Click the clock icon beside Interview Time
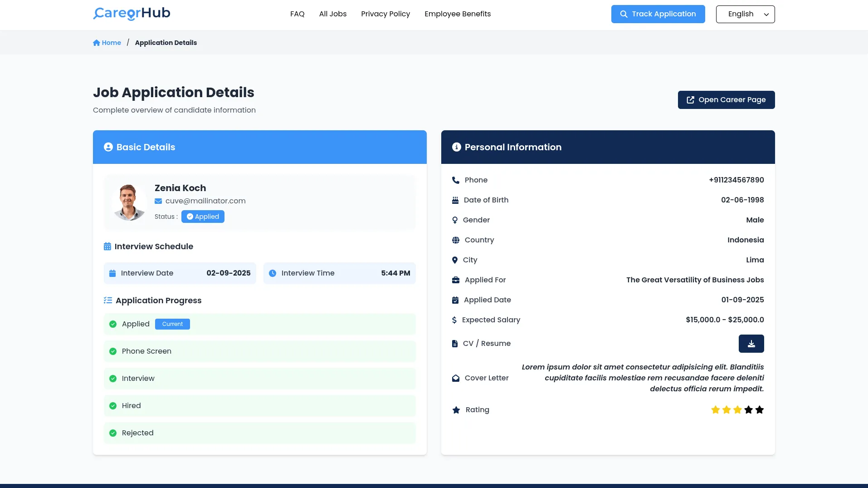868x488 pixels. pyautogui.click(x=273, y=273)
